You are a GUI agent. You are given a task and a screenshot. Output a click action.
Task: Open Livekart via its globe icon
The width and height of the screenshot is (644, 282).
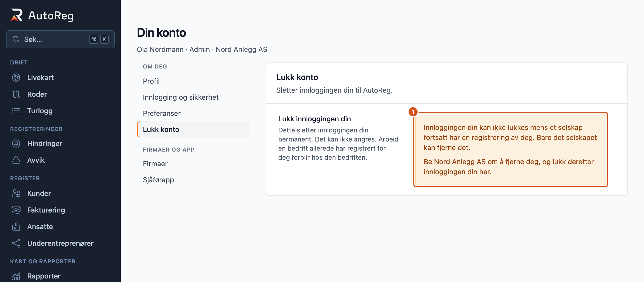(x=16, y=78)
